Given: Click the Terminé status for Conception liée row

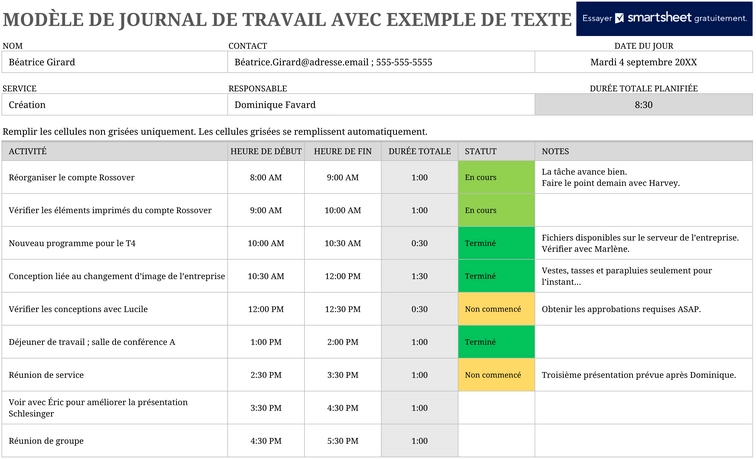Looking at the screenshot, I should coord(496,276).
